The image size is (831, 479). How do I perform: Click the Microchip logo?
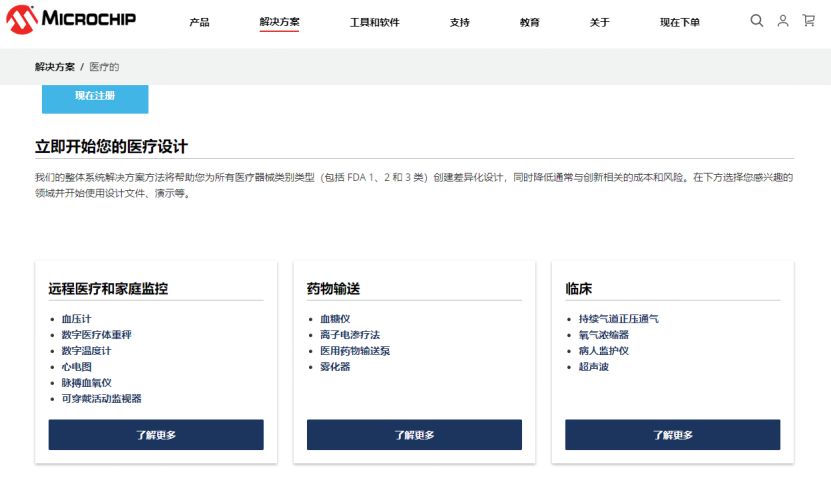71,20
